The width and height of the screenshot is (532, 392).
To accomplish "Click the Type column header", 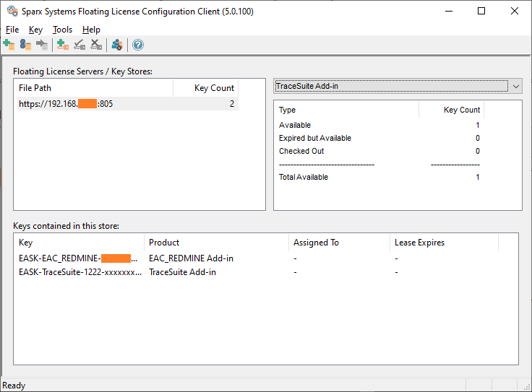I will (x=347, y=110).
